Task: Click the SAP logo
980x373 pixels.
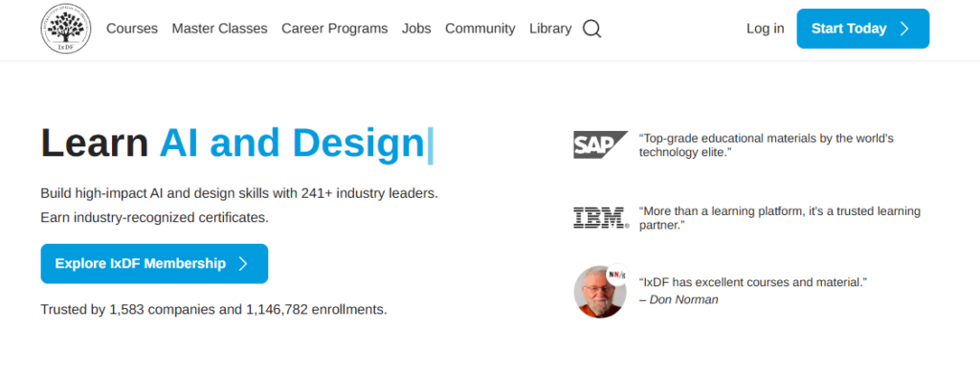Action: (x=600, y=144)
